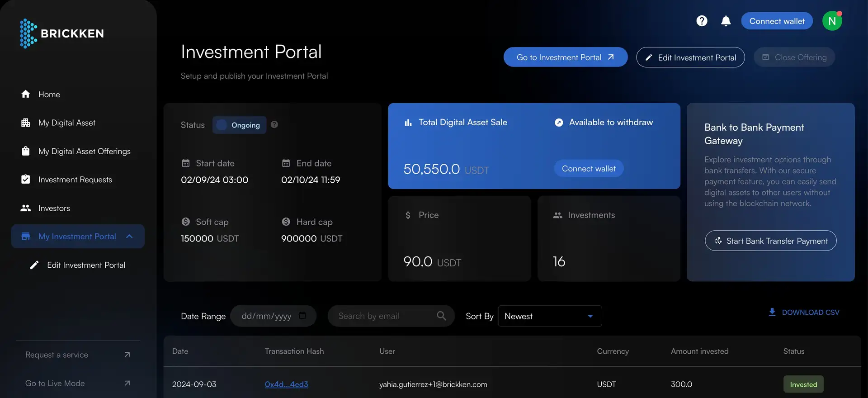Open Investment Requests page

click(75, 180)
